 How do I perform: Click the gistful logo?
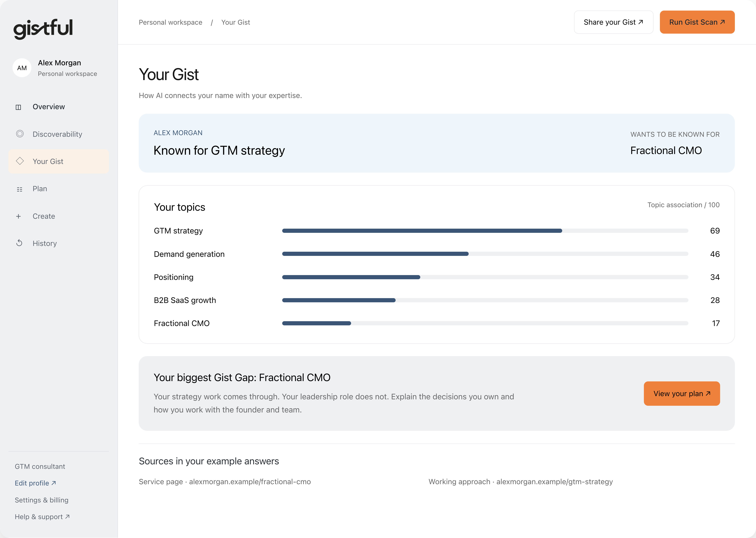43,29
